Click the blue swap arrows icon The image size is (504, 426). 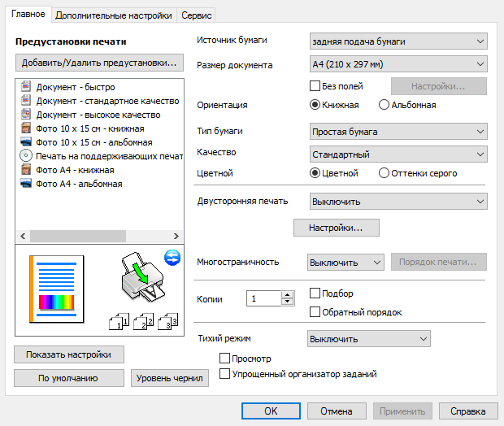172,258
